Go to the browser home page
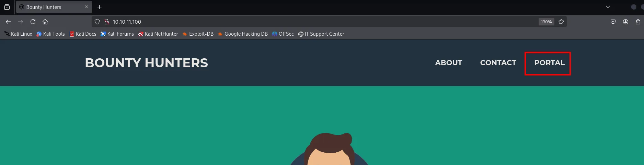The width and height of the screenshot is (644, 165). pyautogui.click(x=45, y=22)
